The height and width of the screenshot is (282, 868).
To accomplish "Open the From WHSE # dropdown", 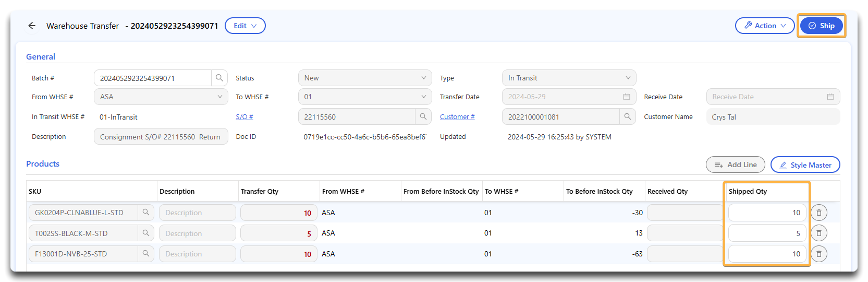I will (161, 97).
